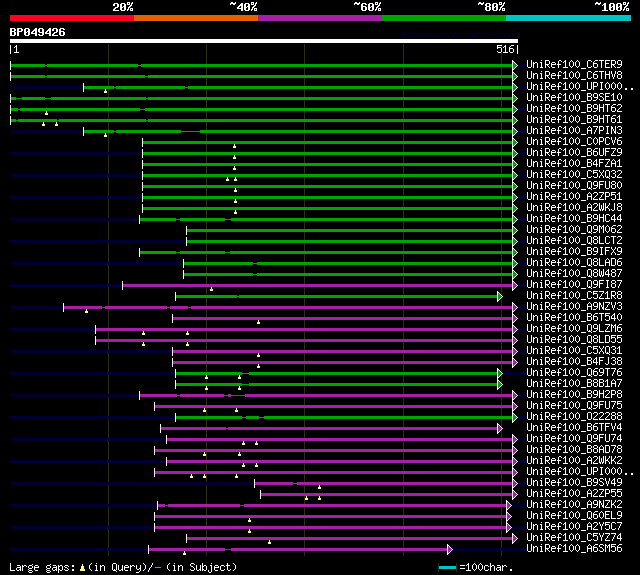Viewport: 640px width, 575px height.
Task: Select the UniRef100_A6SM56 label
Action: 574,549
